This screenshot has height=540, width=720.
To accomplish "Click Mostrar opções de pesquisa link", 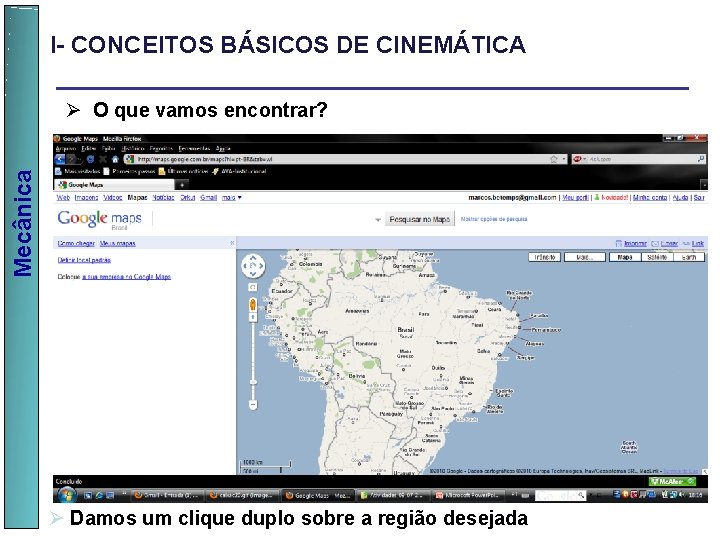I will point(494,219).
